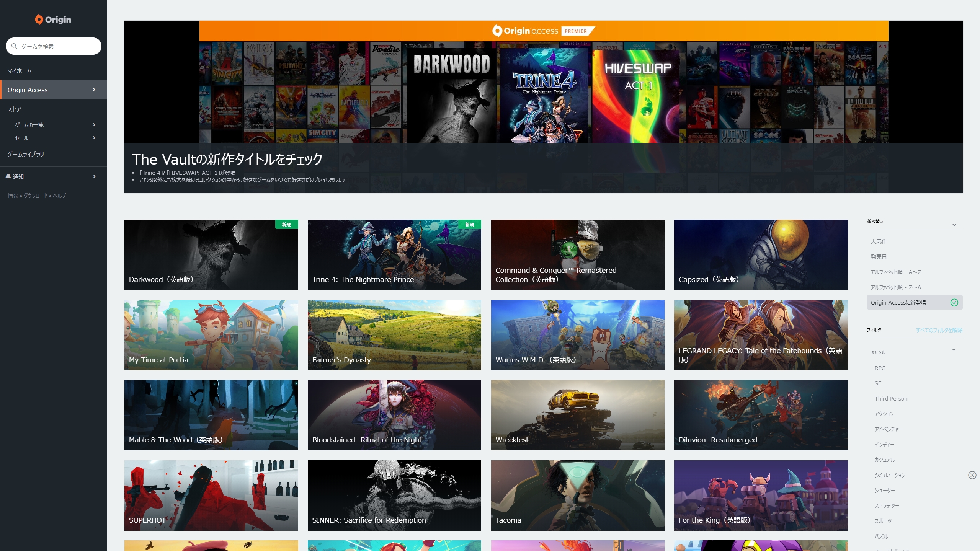Click the 新規 badge on the Darkwood tile
Screen dimensions: 980x551
click(286, 225)
